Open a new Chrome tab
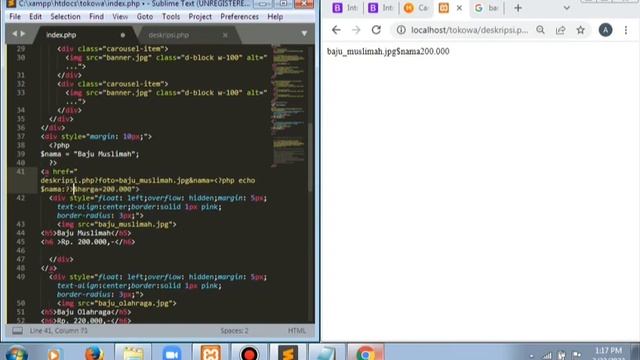 click(518, 8)
